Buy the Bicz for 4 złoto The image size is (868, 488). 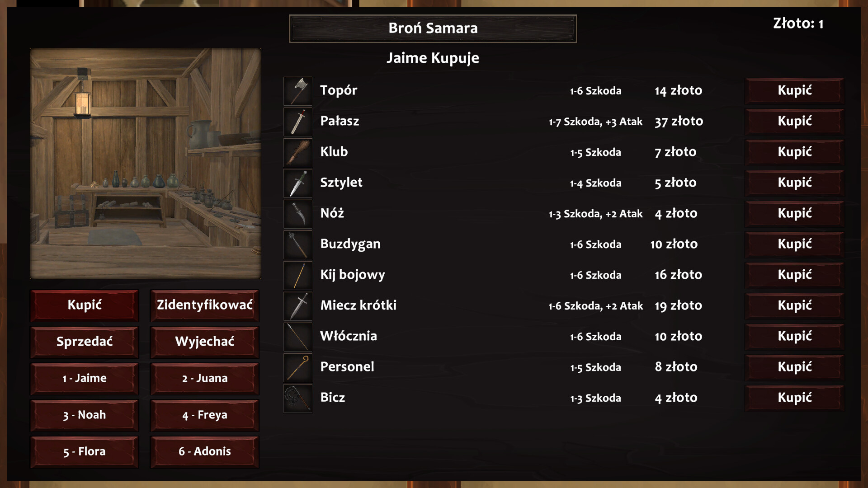(794, 398)
